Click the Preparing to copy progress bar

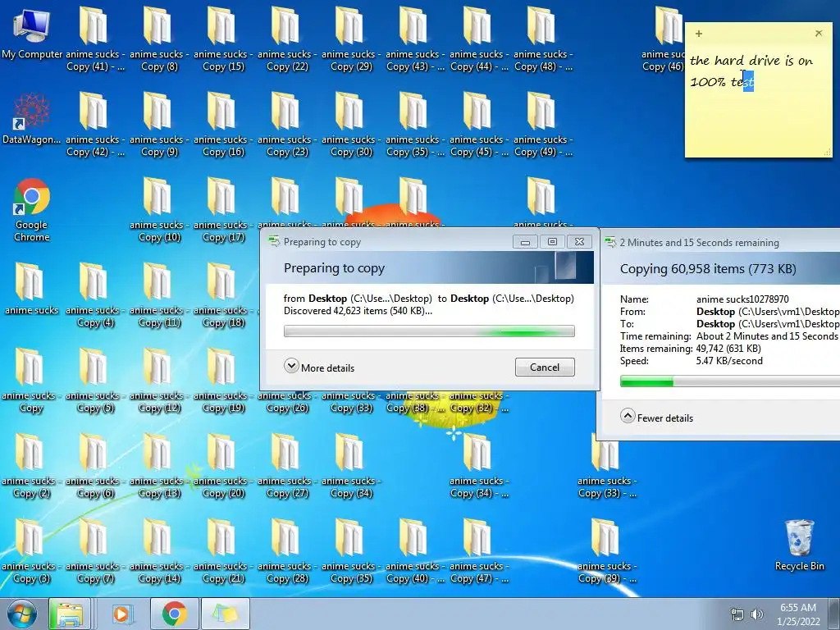tap(429, 331)
